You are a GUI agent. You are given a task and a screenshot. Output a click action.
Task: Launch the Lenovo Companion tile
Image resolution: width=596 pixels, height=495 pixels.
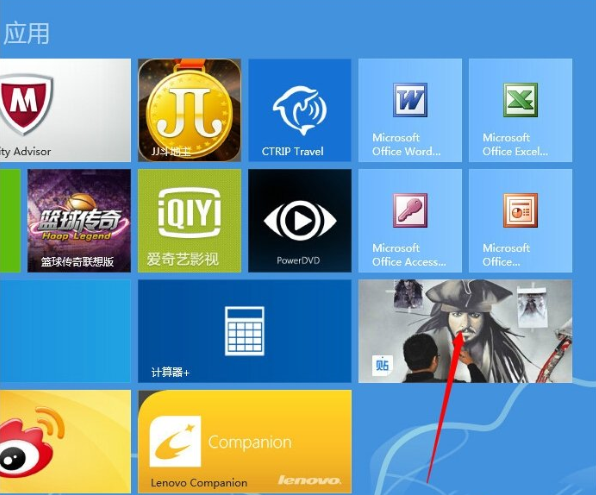(244, 441)
